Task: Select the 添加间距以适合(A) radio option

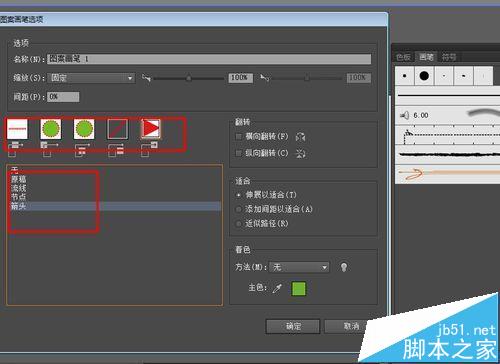Action: [x=239, y=209]
